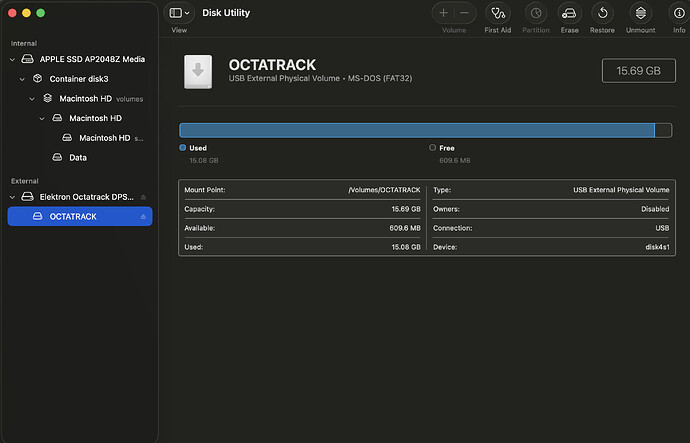The width and height of the screenshot is (690, 443).
Task: Eject the OCTATRACK volume
Action: coord(143,216)
